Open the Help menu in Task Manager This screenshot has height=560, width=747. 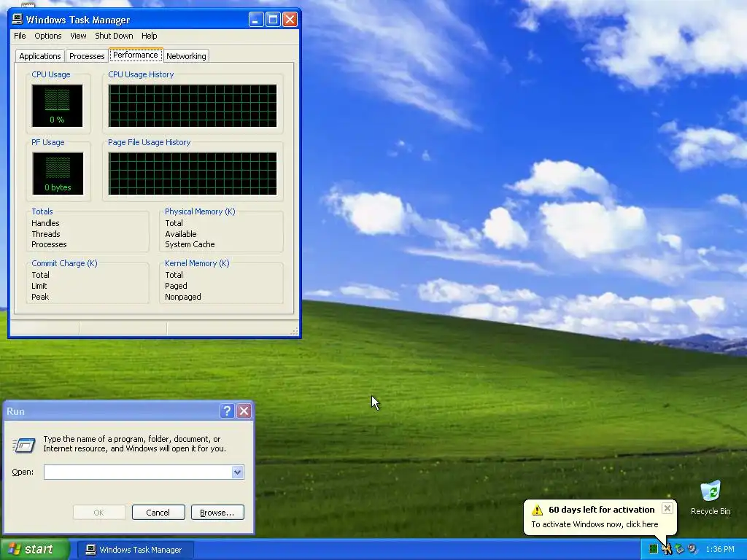click(x=149, y=36)
